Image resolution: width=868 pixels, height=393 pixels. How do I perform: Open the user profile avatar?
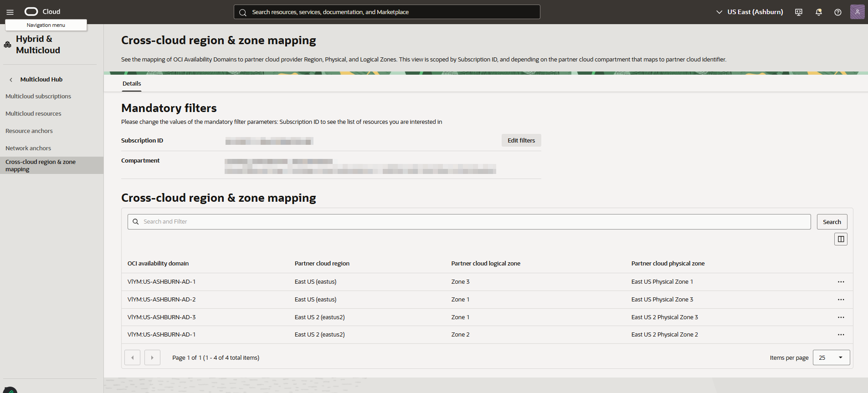(857, 12)
